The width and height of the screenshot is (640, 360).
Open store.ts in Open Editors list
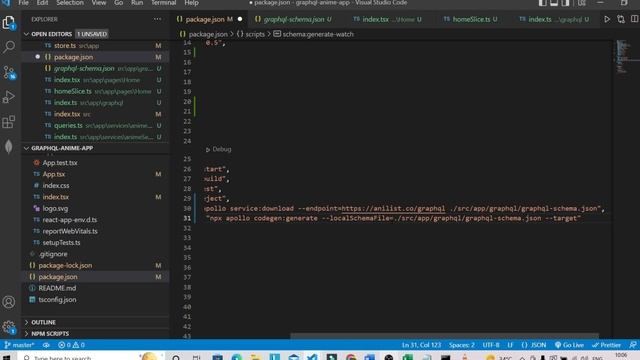coord(96,46)
